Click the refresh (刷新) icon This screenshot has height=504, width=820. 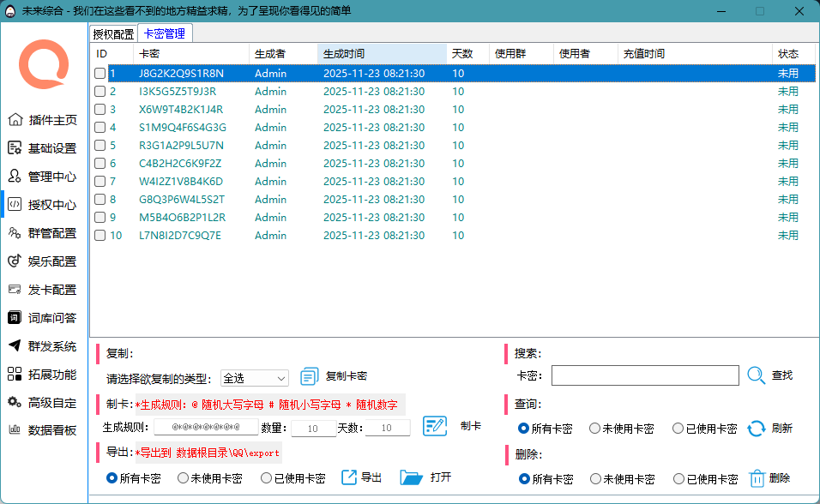coord(756,428)
